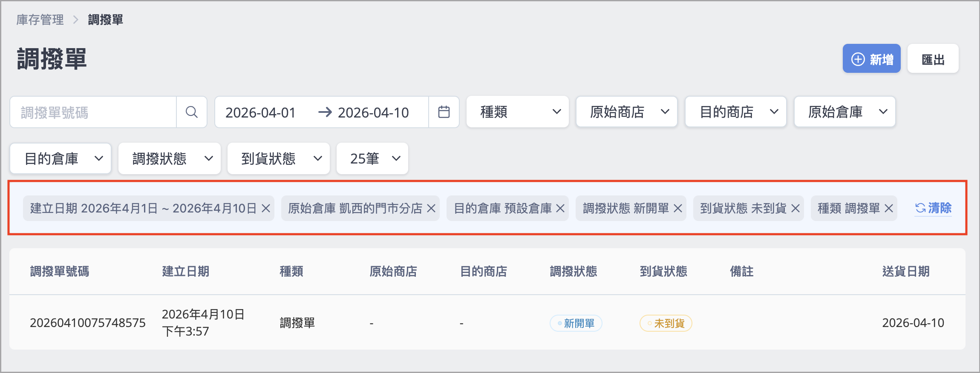Click the 2026年4月10日 下午3:57 created date cell

(203, 323)
